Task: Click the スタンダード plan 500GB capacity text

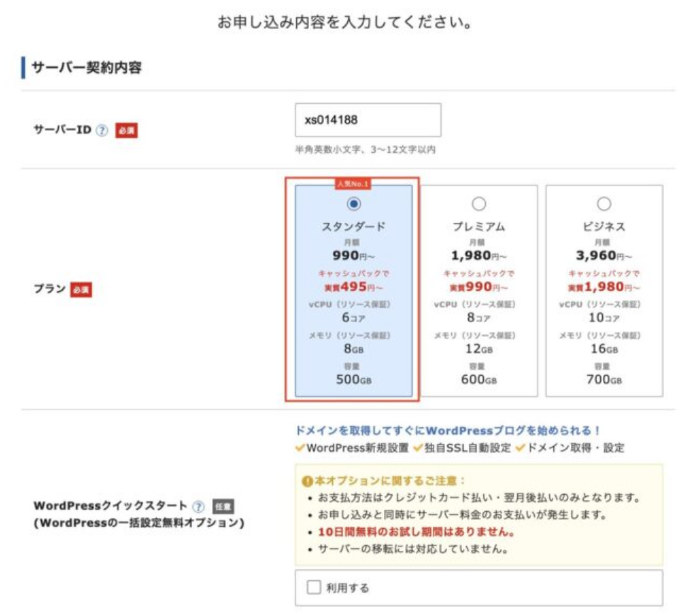Action: click(354, 380)
